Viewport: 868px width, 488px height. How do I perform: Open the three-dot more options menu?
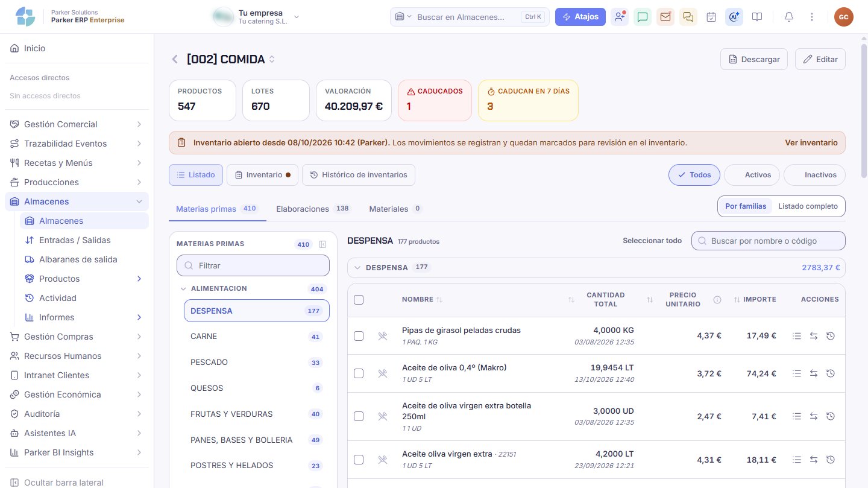pyautogui.click(x=812, y=17)
